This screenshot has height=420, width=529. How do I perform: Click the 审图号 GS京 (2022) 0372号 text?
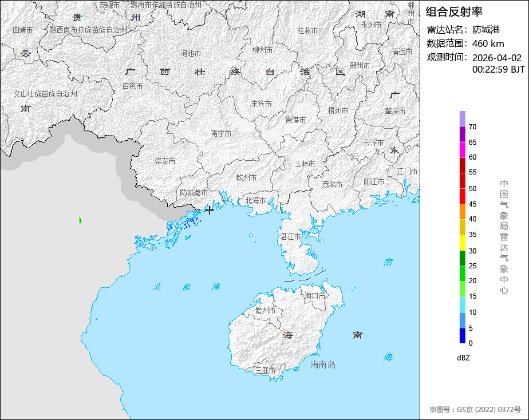pos(475,410)
